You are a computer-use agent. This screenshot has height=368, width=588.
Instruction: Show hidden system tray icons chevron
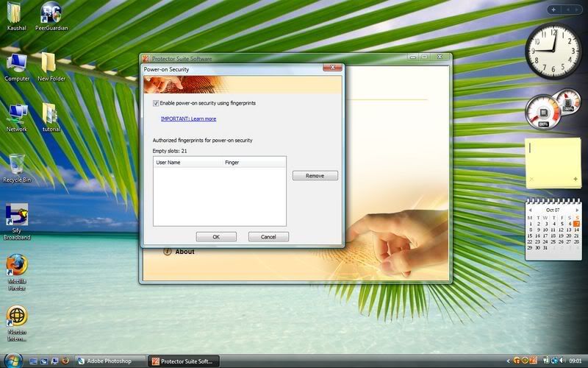509,361
